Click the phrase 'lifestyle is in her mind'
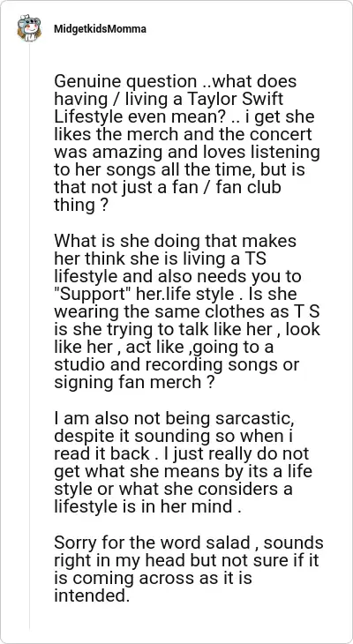353x644 pixels. pyautogui.click(x=144, y=506)
